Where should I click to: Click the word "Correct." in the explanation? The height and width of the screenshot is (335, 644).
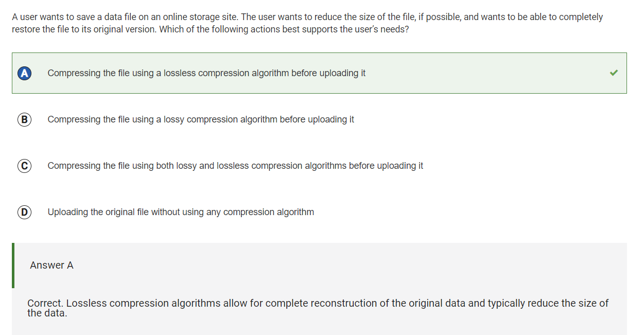tap(45, 303)
